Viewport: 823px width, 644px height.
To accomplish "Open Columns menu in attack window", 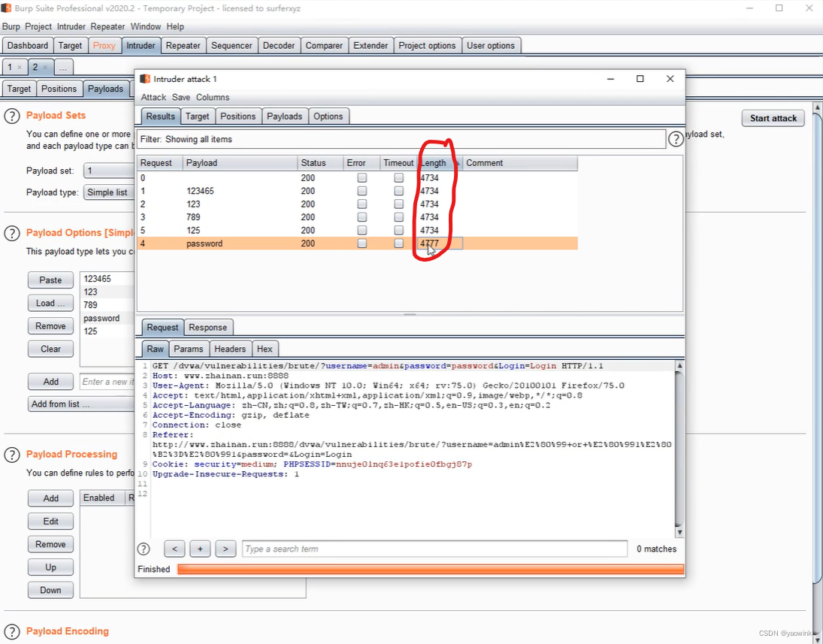I will tap(213, 97).
